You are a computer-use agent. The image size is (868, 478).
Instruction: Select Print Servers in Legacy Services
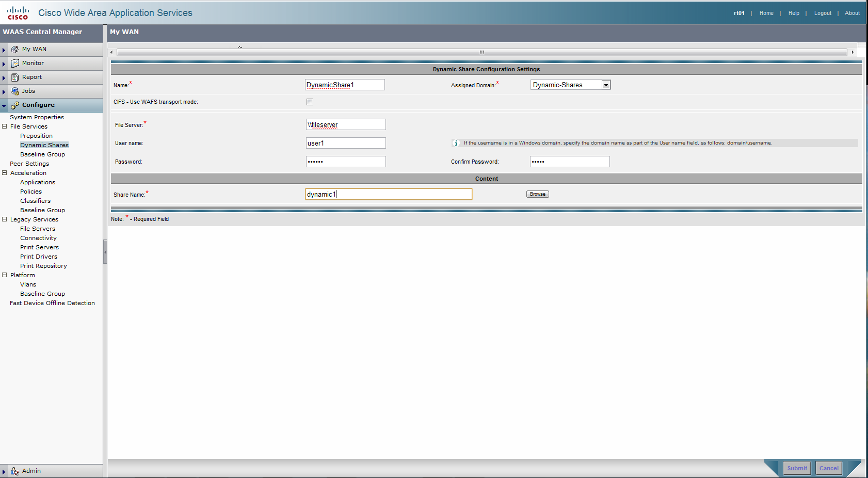click(39, 248)
